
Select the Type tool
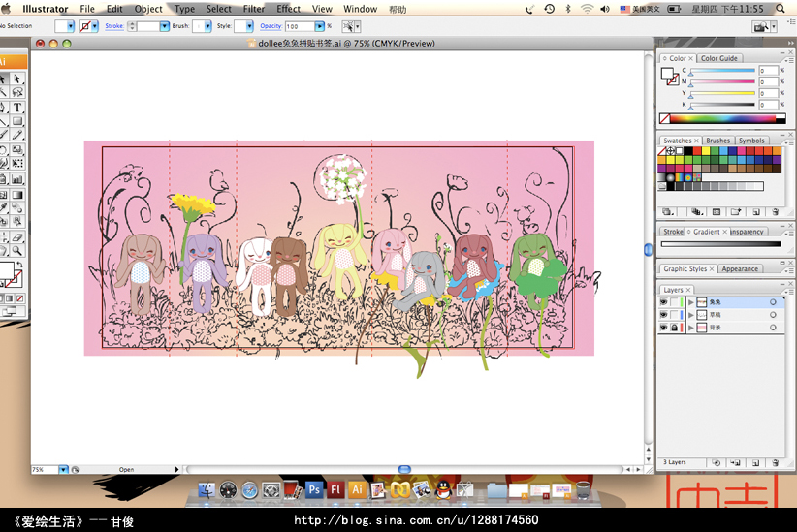[17, 108]
